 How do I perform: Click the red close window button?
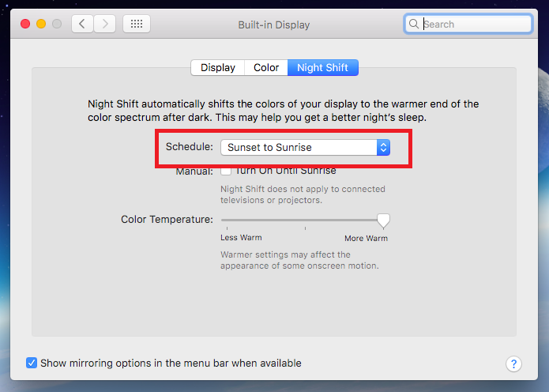tap(25, 24)
